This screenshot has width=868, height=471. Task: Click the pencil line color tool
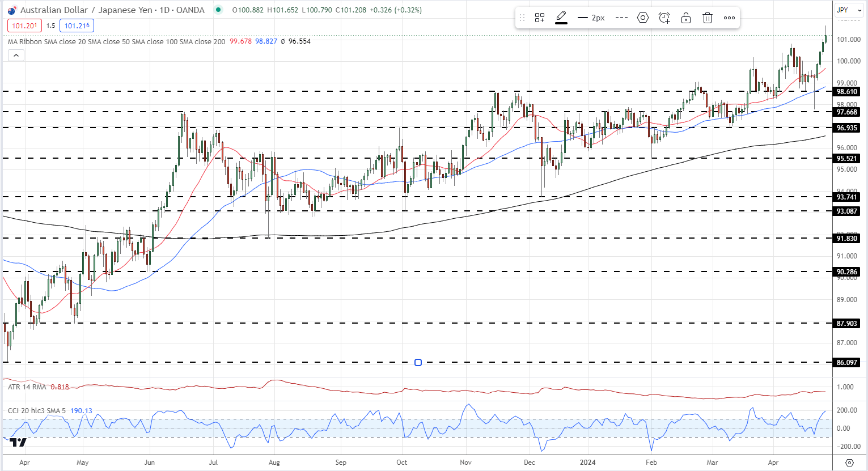click(561, 18)
